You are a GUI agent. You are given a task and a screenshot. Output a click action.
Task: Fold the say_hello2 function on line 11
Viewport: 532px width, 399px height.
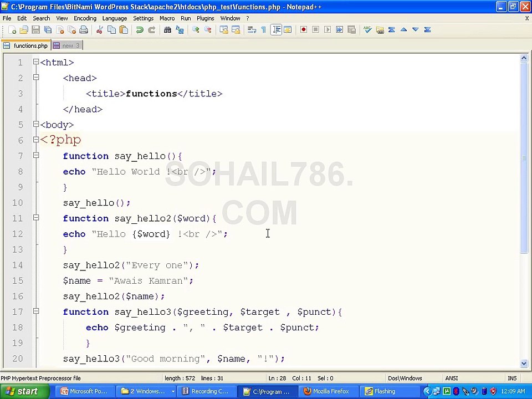(x=36, y=217)
